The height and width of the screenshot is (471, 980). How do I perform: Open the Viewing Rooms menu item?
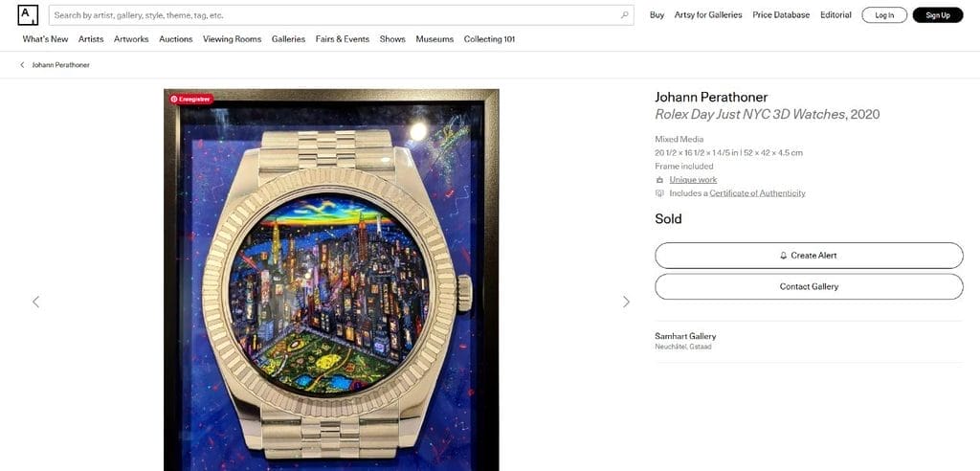[x=232, y=39]
